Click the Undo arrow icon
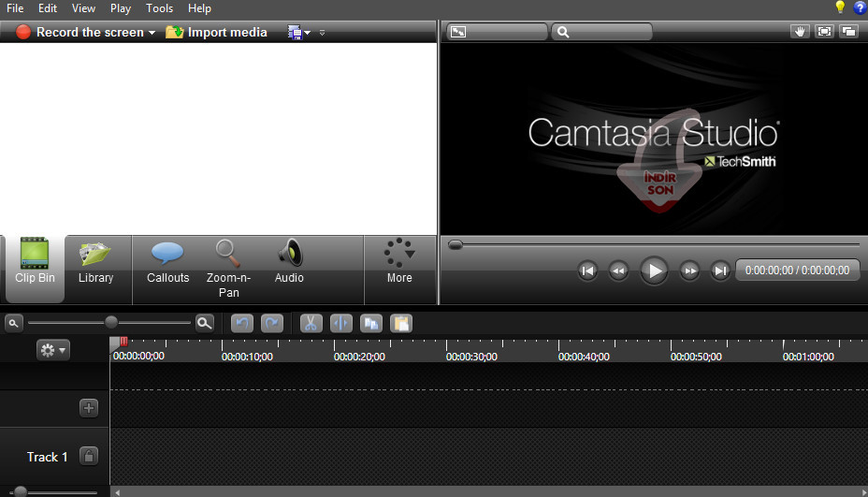Viewport: 868px width, 497px height. click(242, 323)
